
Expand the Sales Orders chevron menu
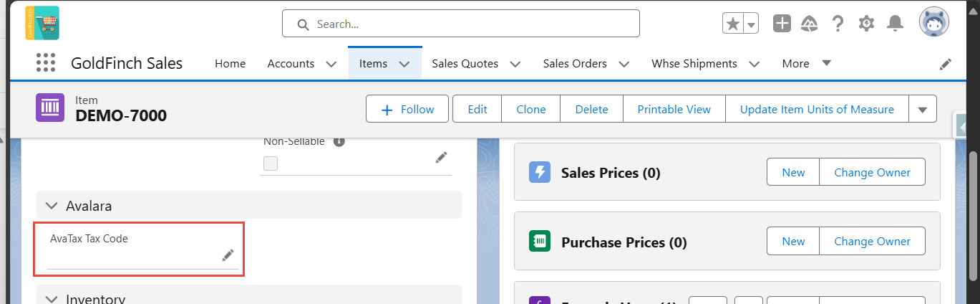[x=624, y=64]
